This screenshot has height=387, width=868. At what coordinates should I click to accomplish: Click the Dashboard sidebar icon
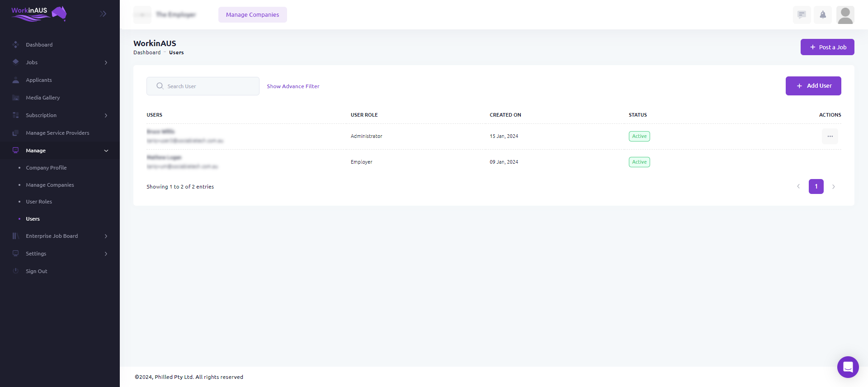point(16,45)
